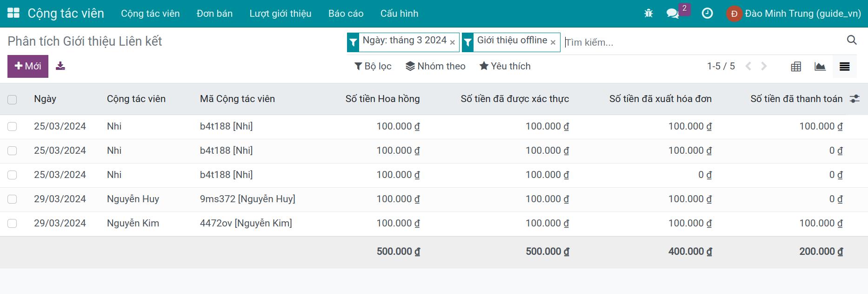Expand the Bộ lọc filter dropdown
868x294 pixels.
click(x=373, y=66)
